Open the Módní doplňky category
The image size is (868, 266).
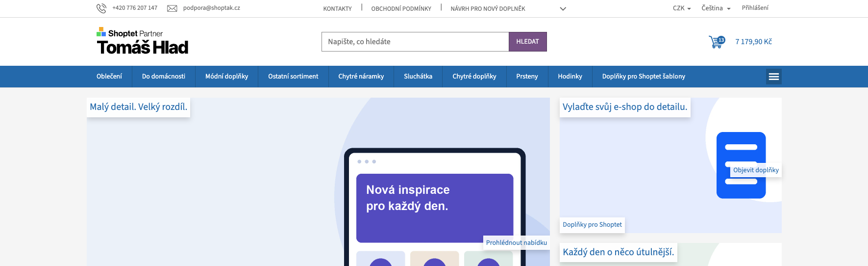point(226,77)
